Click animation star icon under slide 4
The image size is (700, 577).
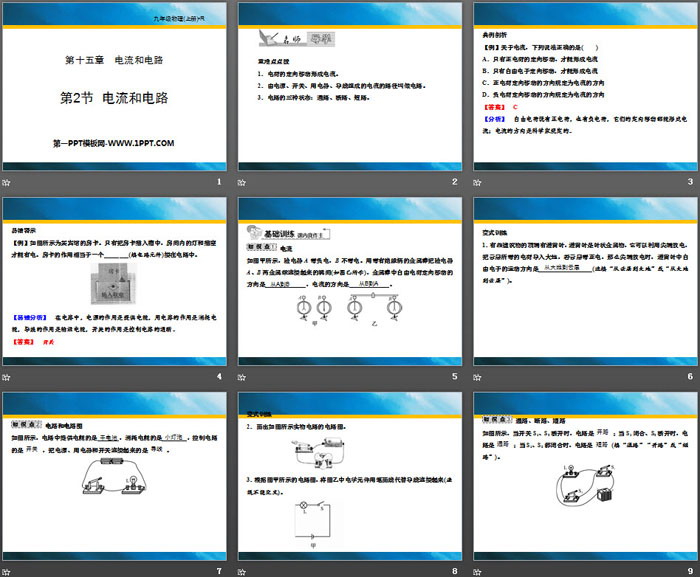pyautogui.click(x=6, y=377)
